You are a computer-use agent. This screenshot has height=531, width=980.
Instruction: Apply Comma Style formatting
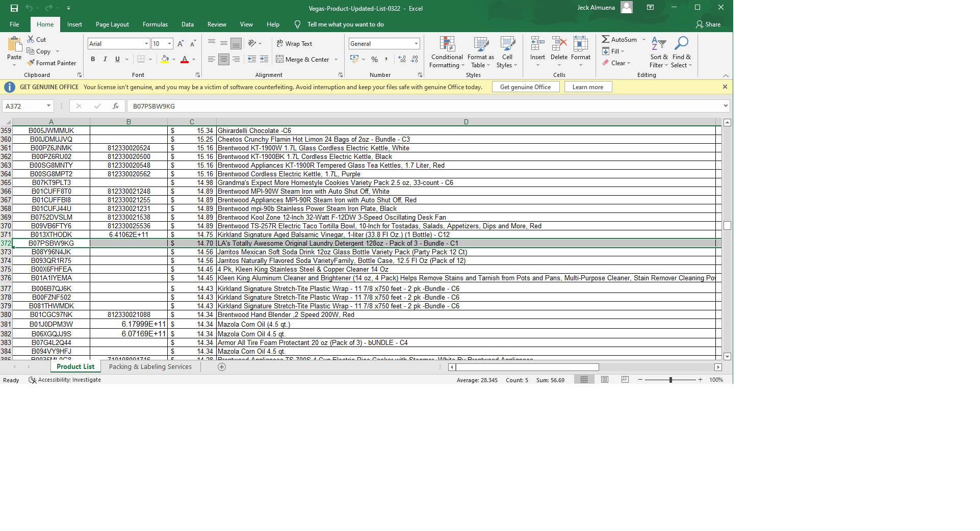tap(386, 59)
